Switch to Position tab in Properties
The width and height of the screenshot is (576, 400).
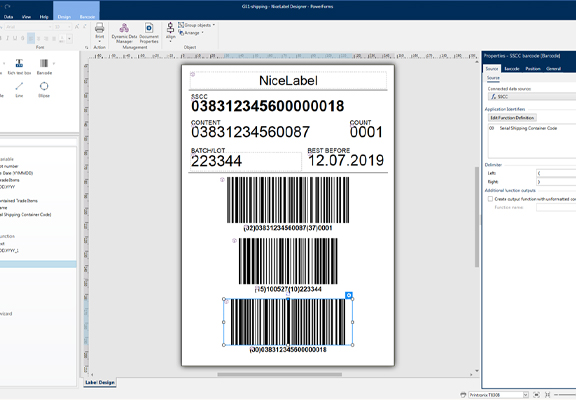tap(533, 69)
